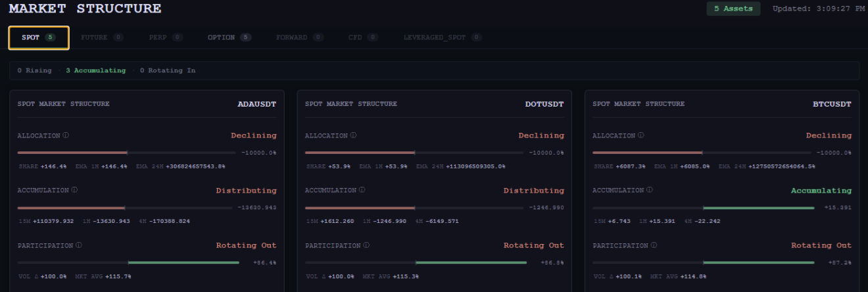Screen dimensions: 868x292
Task: Click ADAUSDT participation progress bar
Action: coord(128,262)
